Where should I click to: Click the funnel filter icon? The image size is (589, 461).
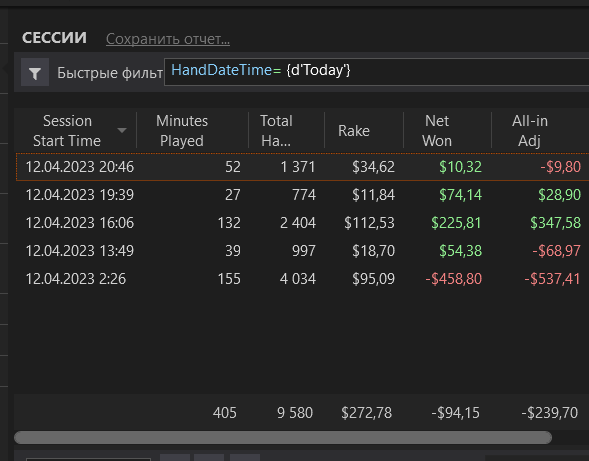[35, 72]
